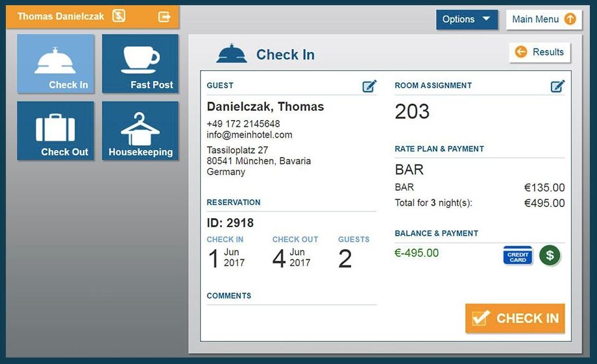Go to Main Menu

coord(544,19)
